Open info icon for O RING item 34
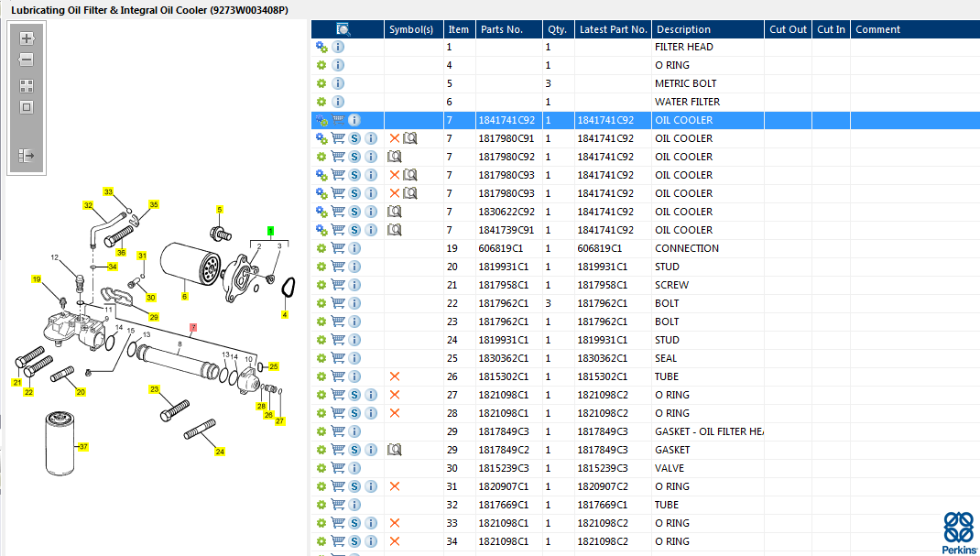The image size is (980, 556). (371, 541)
